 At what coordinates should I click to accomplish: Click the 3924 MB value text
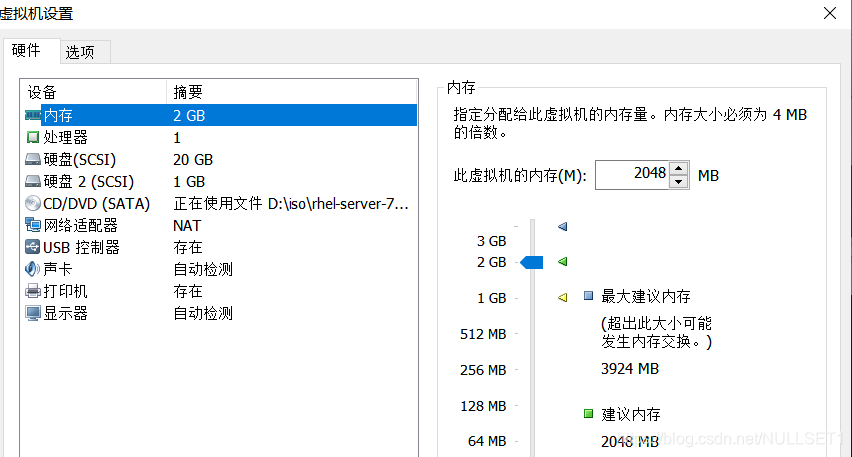(x=630, y=368)
